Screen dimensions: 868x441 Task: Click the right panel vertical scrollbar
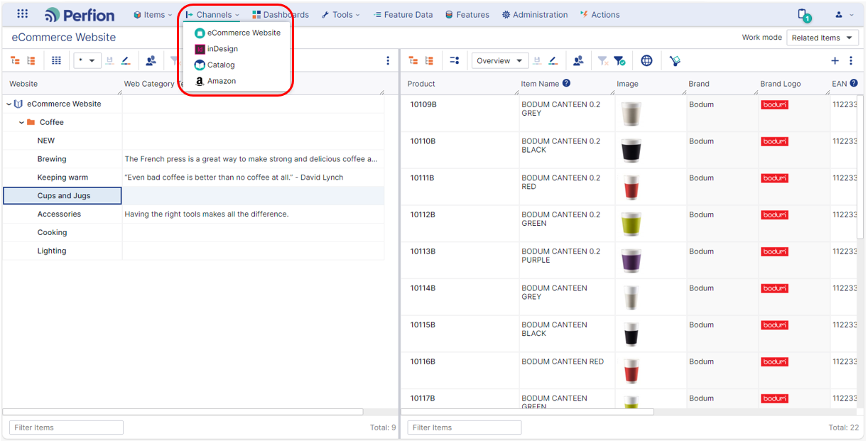[x=861, y=168]
